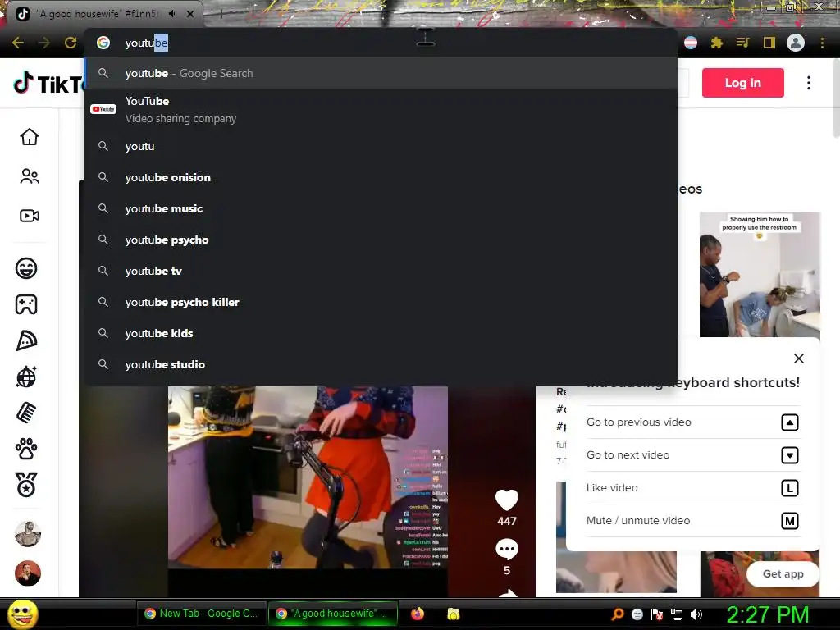840x630 pixels.
Task: Open the Gaming controller category icon
Action: click(x=26, y=304)
